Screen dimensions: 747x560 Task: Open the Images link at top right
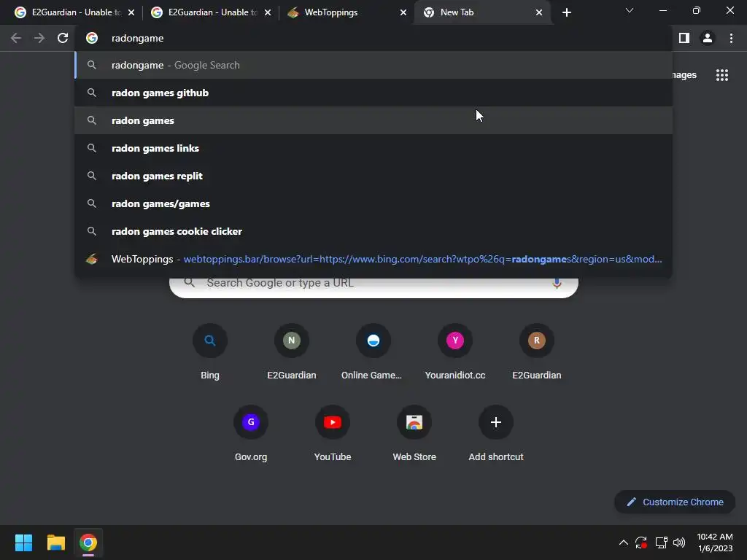click(x=684, y=75)
